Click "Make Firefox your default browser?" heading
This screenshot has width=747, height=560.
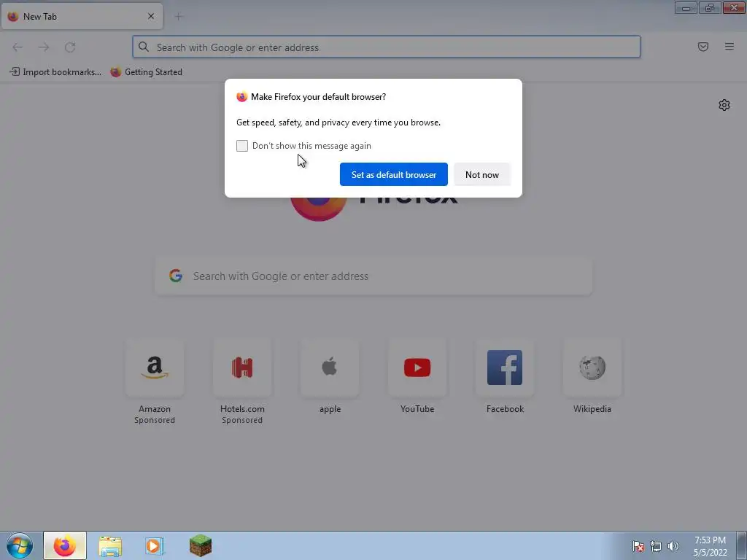coord(318,97)
